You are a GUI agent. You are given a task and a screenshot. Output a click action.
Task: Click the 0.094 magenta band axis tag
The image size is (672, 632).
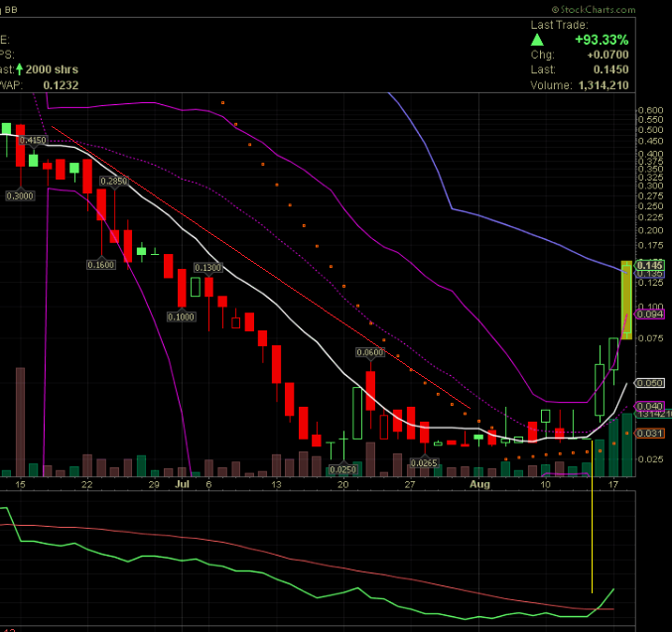pyautogui.click(x=649, y=315)
